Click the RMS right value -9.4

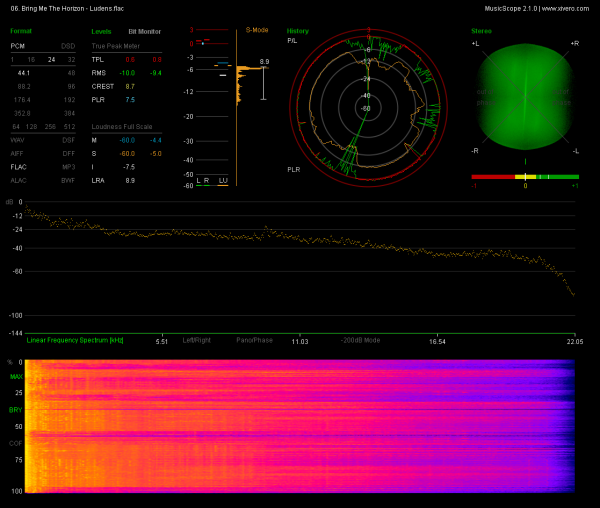tap(156, 73)
